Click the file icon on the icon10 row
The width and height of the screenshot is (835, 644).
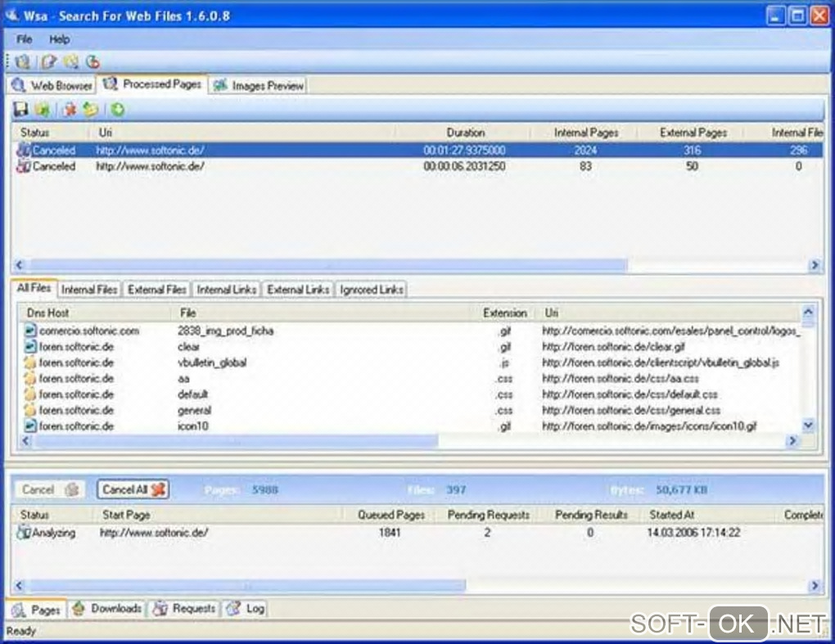click(30, 426)
